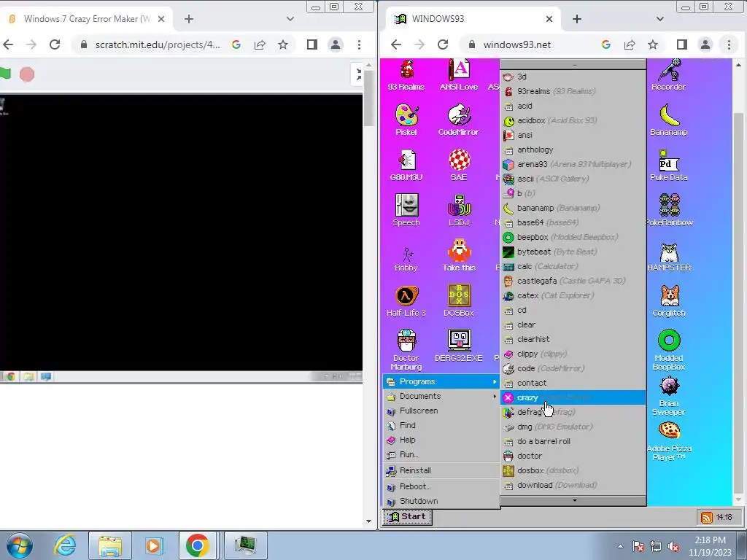Select Fullscreen in the Start menu

click(x=441, y=411)
